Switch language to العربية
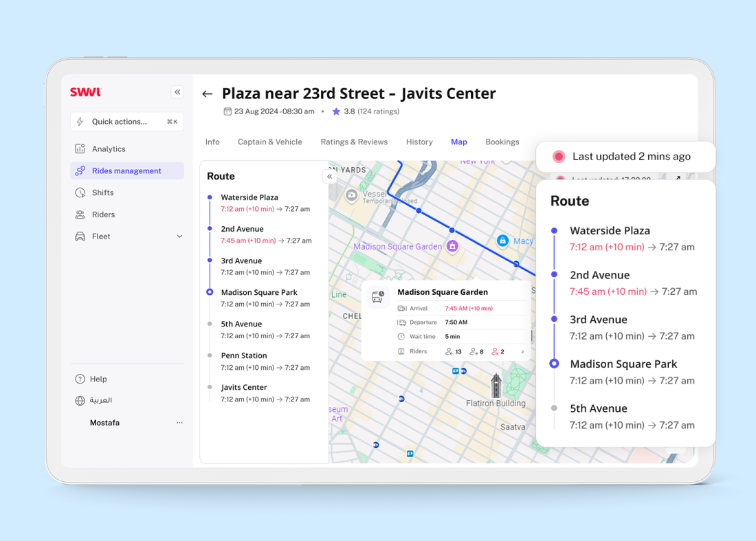The height and width of the screenshot is (541, 756). click(x=101, y=400)
